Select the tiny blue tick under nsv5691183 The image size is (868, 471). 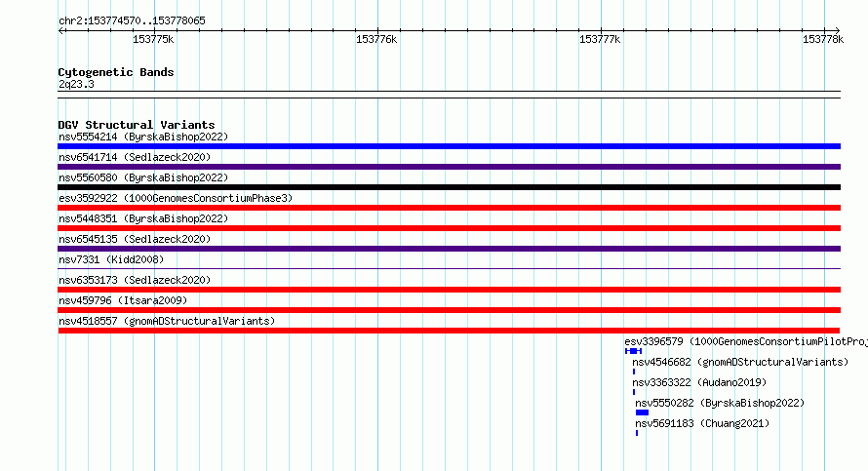[637, 433]
